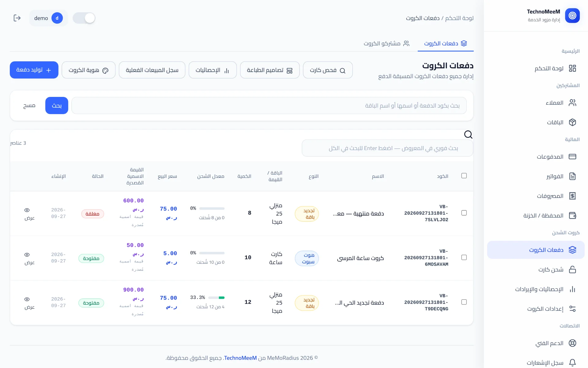Click the مسح clear button
This screenshot has width=588, height=368.
coord(29,105)
